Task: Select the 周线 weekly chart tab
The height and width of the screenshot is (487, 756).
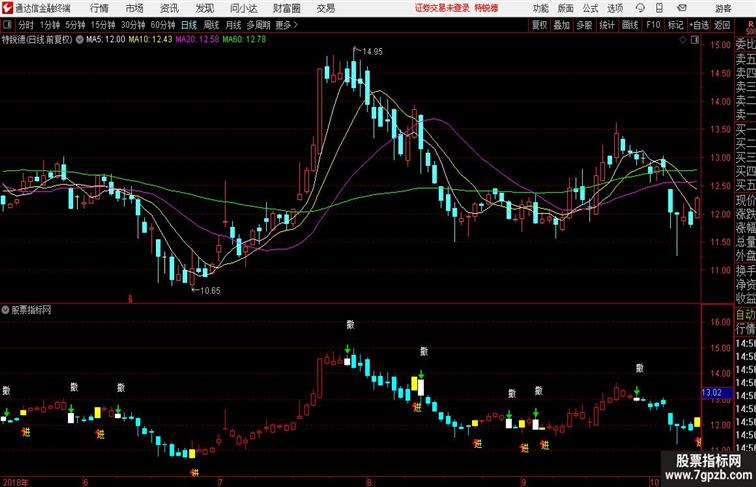Action: [x=211, y=25]
